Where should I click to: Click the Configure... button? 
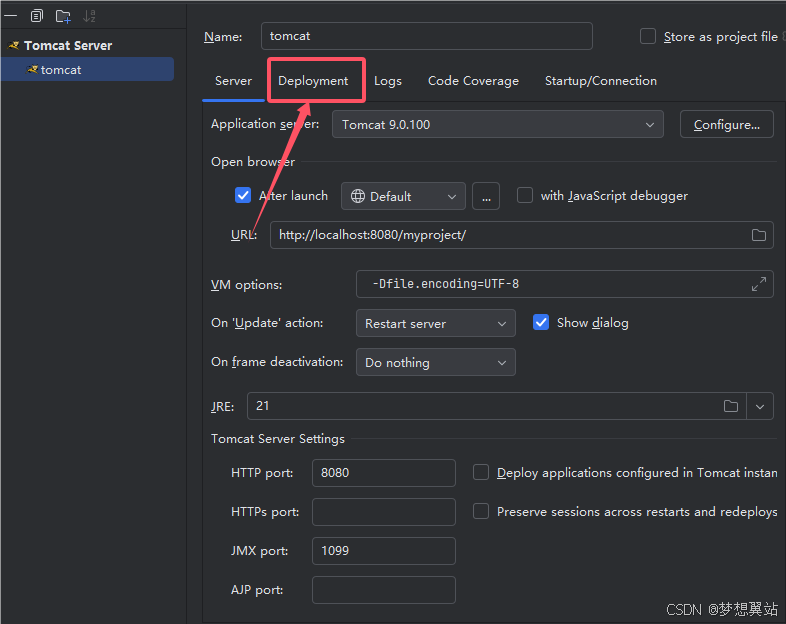pos(726,124)
